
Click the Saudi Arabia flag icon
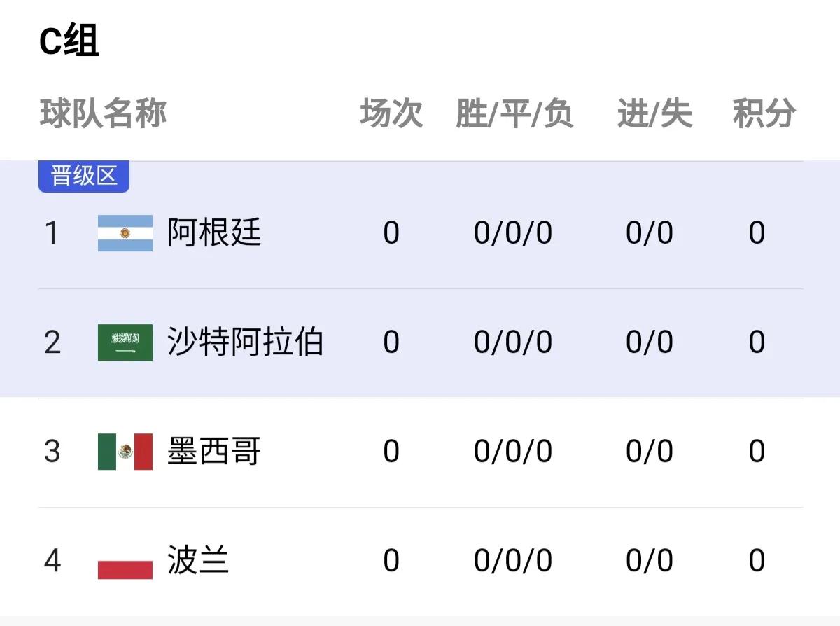[124, 342]
